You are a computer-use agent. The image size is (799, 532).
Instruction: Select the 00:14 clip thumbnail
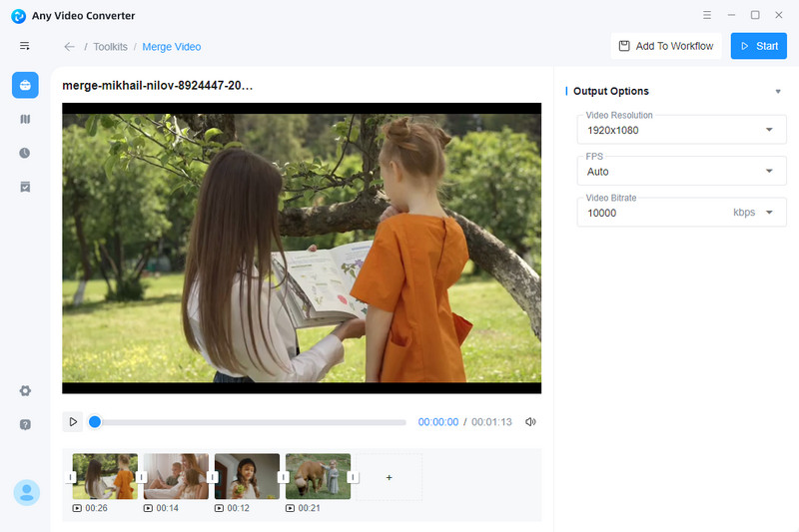176,476
